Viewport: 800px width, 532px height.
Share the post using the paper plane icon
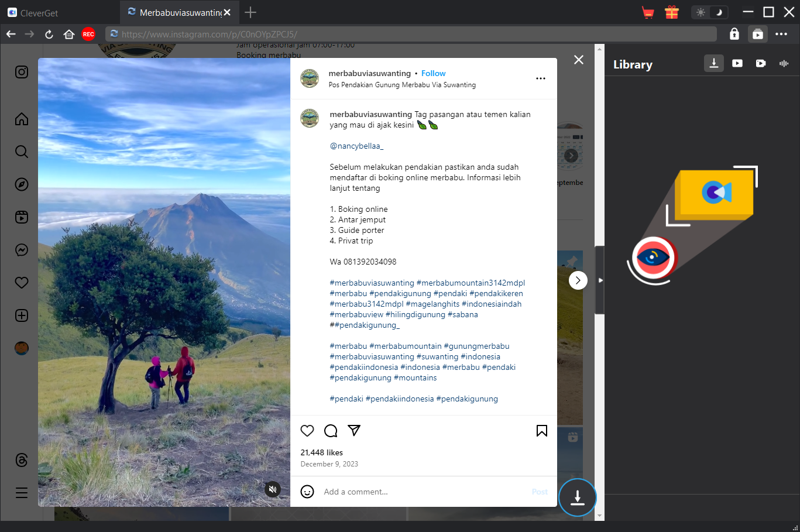coord(354,431)
